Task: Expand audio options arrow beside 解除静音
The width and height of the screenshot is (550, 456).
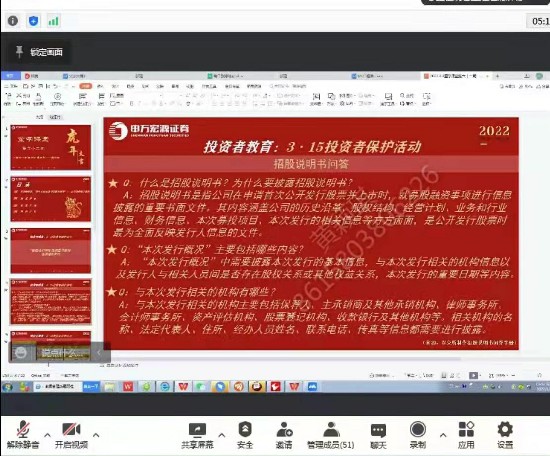Action: (x=47, y=435)
